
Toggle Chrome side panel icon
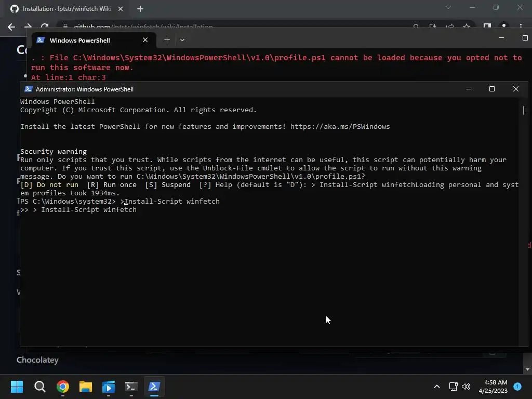[x=487, y=26]
